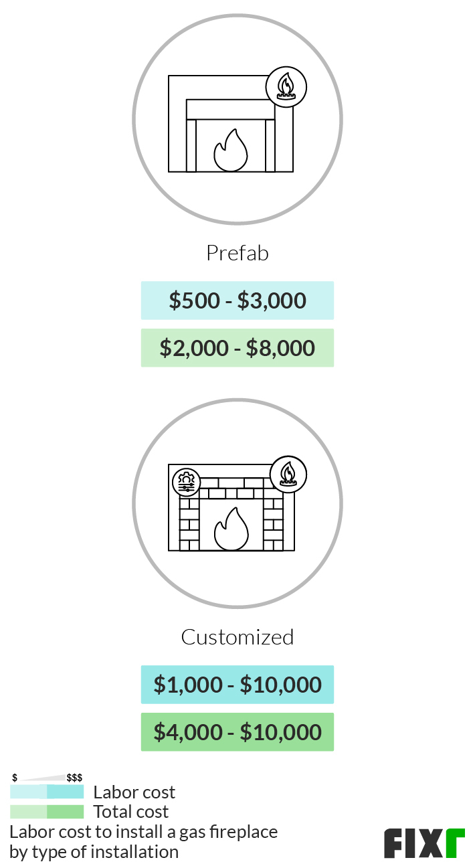Viewport: 475px width, 868px height.
Task: Click the light blue Labor cost legend swatch
Action: tap(28, 792)
